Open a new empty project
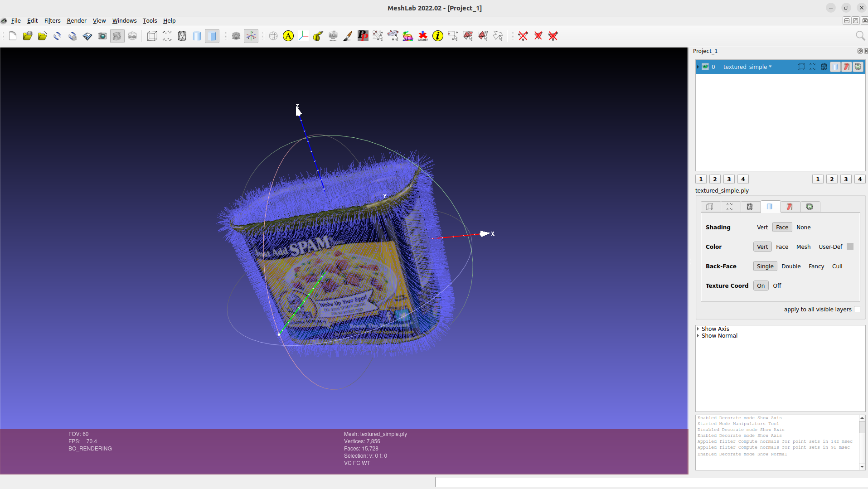This screenshot has height=489, width=868. pyautogui.click(x=12, y=36)
